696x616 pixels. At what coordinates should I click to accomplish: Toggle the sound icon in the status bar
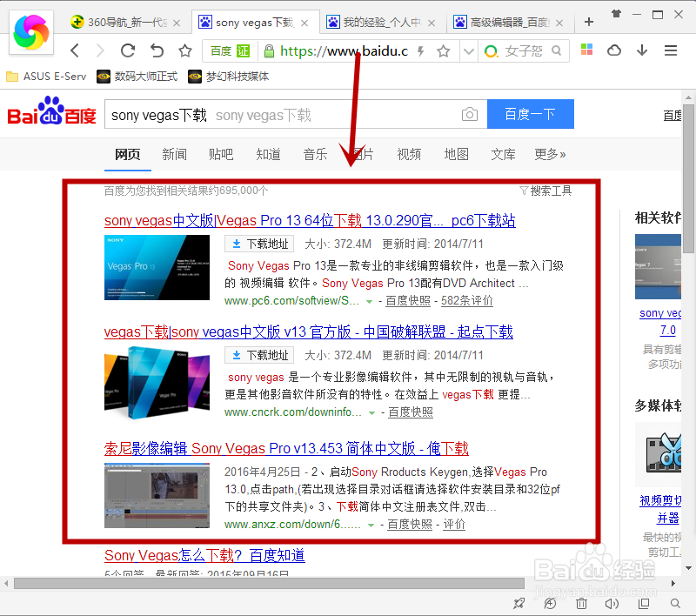click(612, 604)
